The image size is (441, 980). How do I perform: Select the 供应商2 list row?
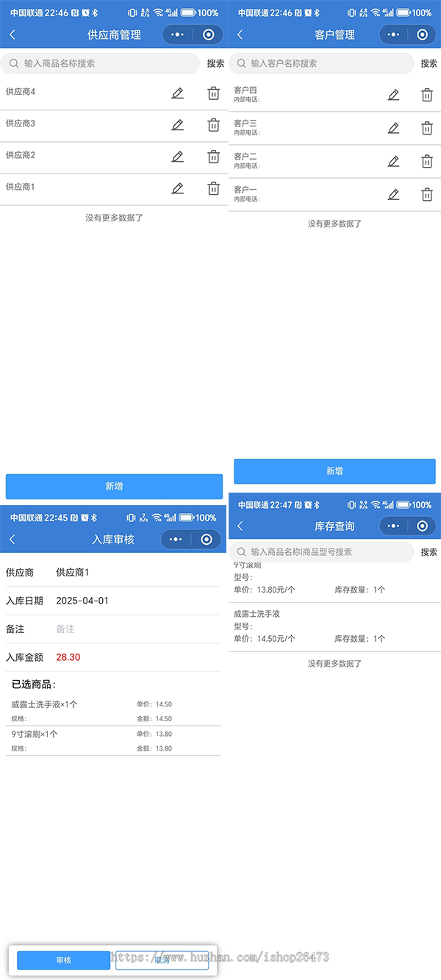pyautogui.click(x=114, y=157)
